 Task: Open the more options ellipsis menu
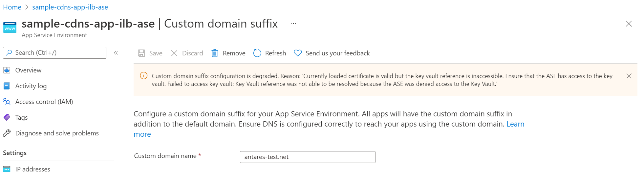point(293,24)
